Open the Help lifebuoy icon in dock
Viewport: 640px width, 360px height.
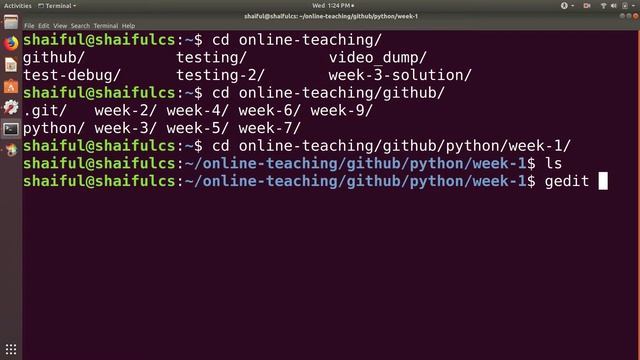tap(11, 107)
